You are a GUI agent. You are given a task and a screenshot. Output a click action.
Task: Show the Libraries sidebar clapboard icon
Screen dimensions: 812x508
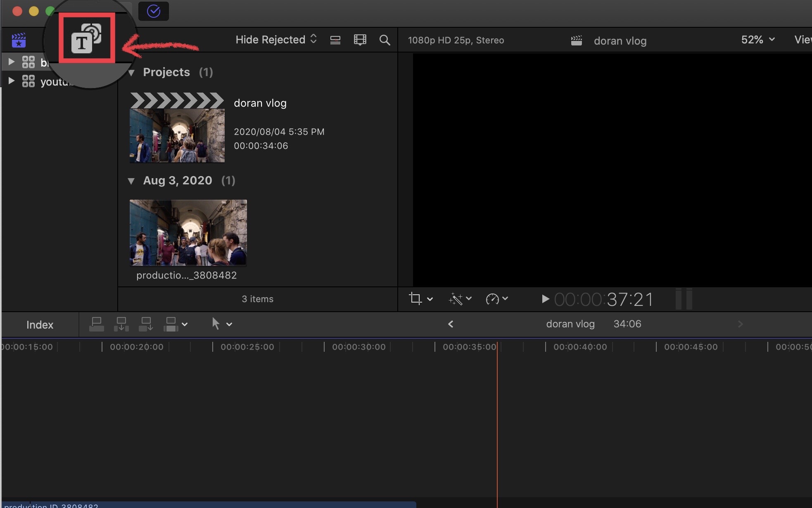(19, 40)
